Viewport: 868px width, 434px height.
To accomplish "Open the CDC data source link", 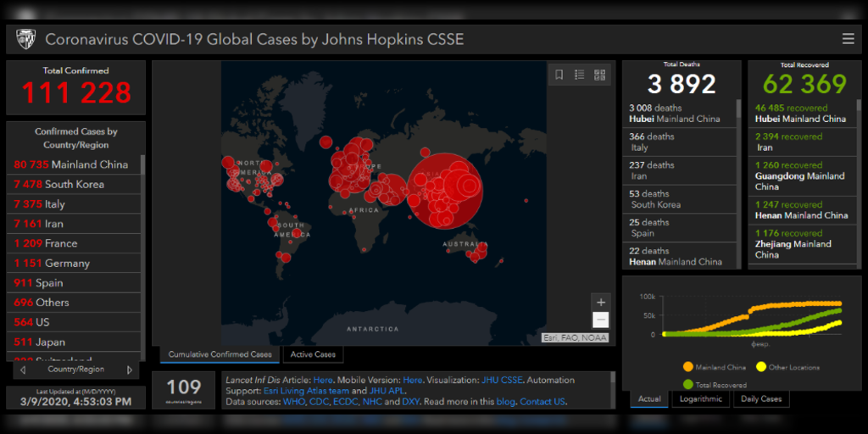I will 318,401.
